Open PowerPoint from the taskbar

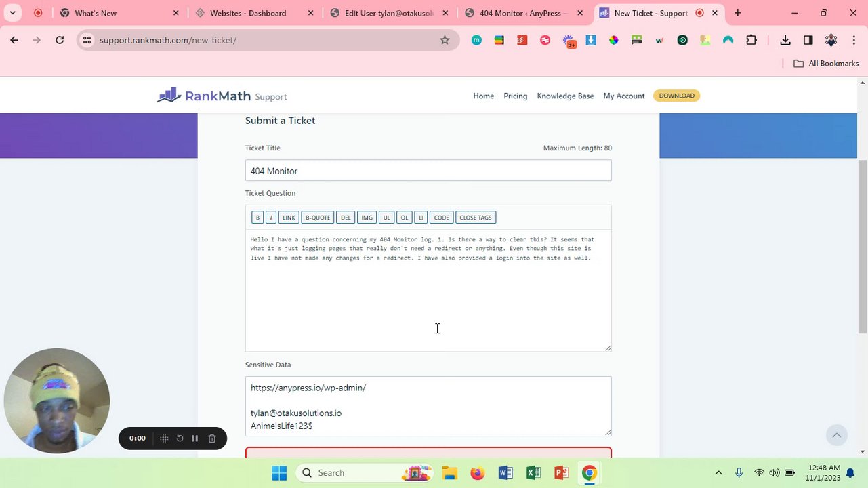561,473
